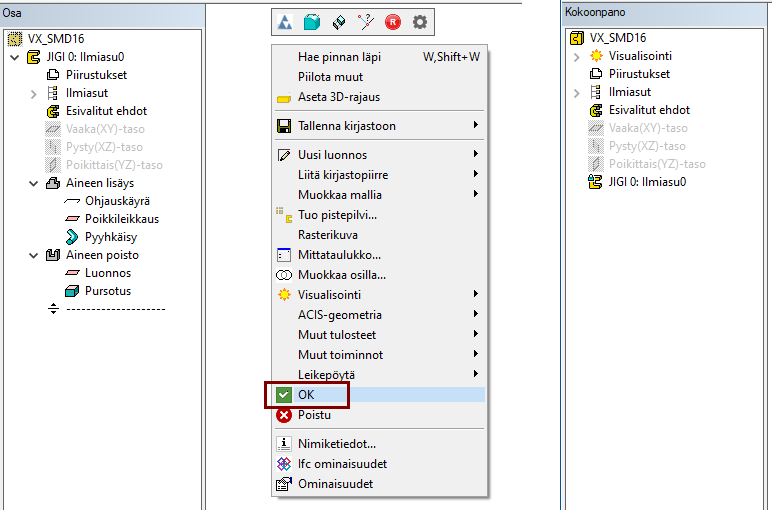Viewport: 772px width, 510px height.
Task: Click the Aineen lisäys feature icon
Action: 53,183
